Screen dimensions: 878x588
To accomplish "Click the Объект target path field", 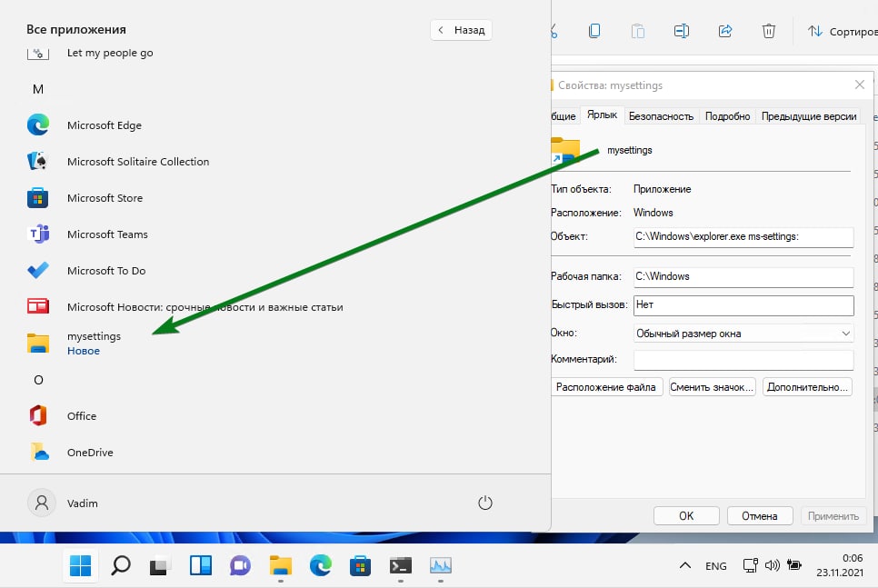I will click(x=743, y=237).
